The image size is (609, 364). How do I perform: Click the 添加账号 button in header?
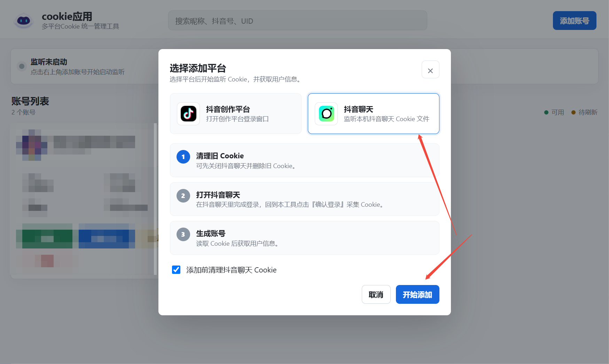575,21
